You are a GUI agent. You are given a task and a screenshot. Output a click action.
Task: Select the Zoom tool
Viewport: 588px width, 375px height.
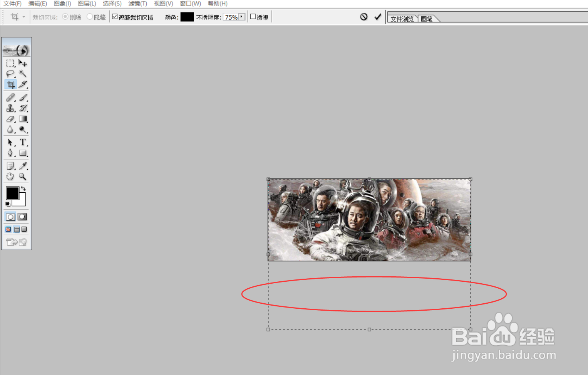pyautogui.click(x=23, y=177)
